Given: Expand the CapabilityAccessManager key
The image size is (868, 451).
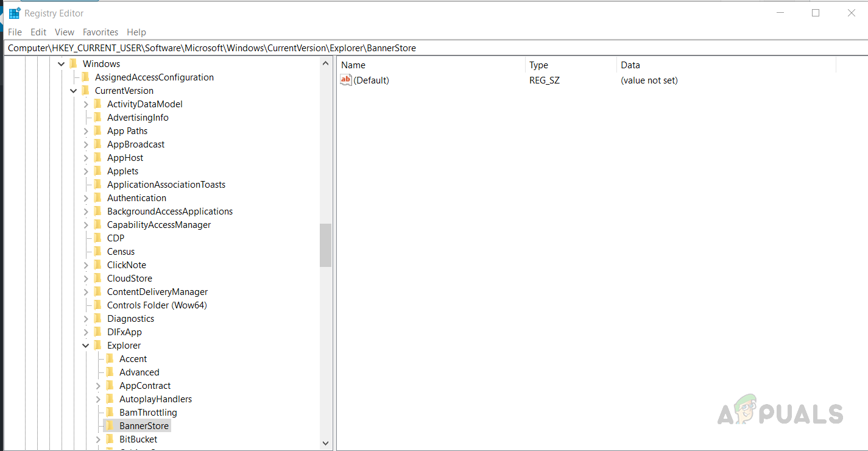Looking at the screenshot, I should pos(85,224).
